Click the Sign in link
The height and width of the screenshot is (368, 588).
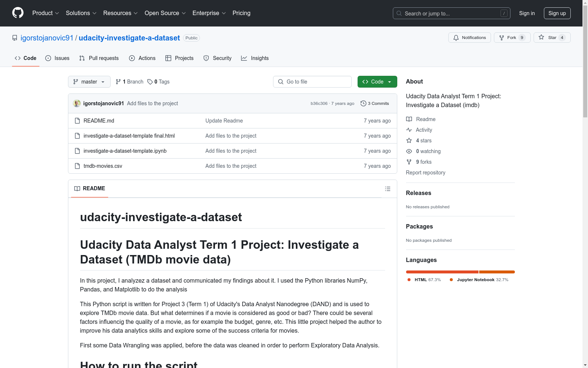[x=527, y=13]
